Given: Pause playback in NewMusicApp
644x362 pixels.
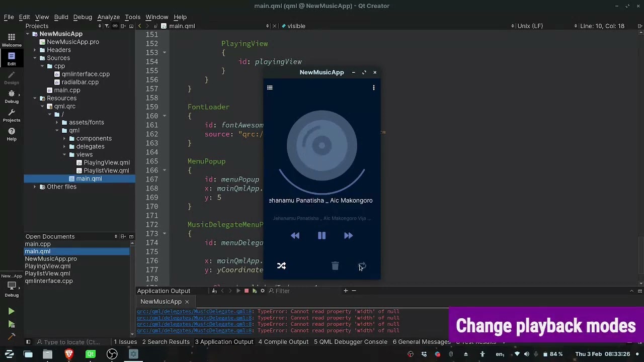Looking at the screenshot, I should [x=322, y=236].
